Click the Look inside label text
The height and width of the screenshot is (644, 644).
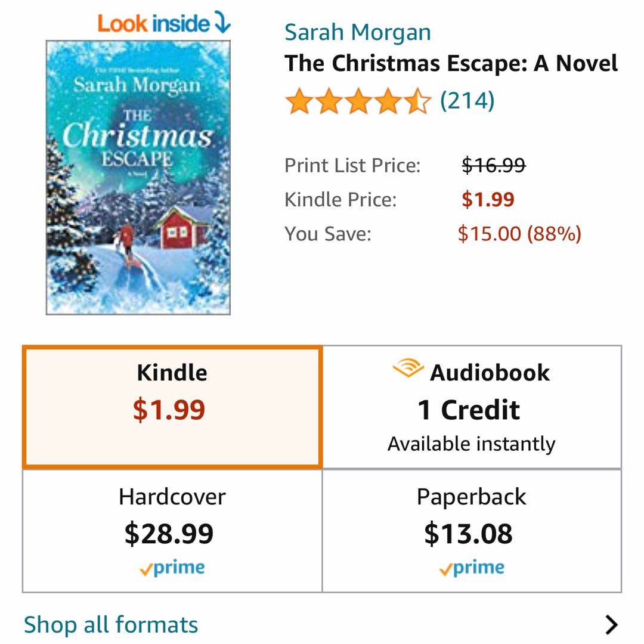point(154,23)
